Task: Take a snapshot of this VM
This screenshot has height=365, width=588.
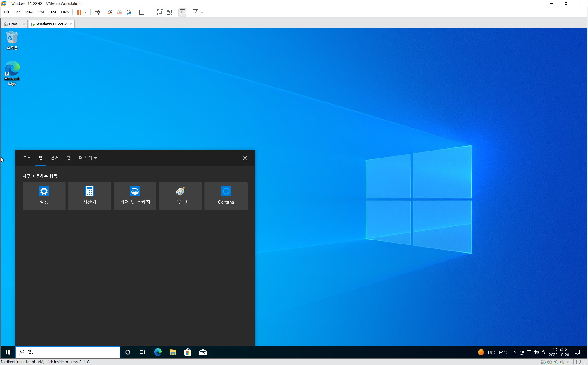Action: point(110,12)
